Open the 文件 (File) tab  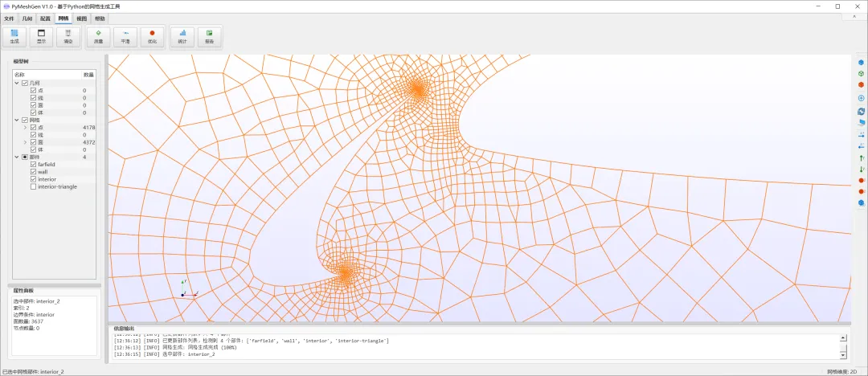(9, 18)
